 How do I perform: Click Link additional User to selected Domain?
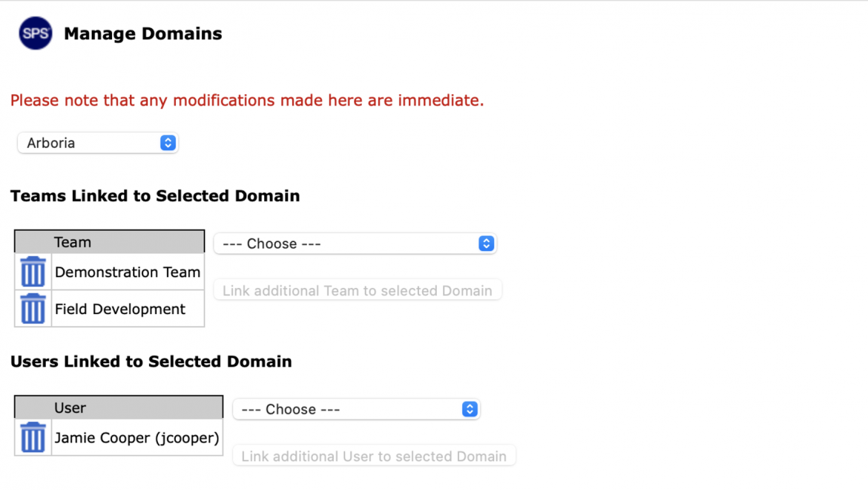pyautogui.click(x=374, y=456)
